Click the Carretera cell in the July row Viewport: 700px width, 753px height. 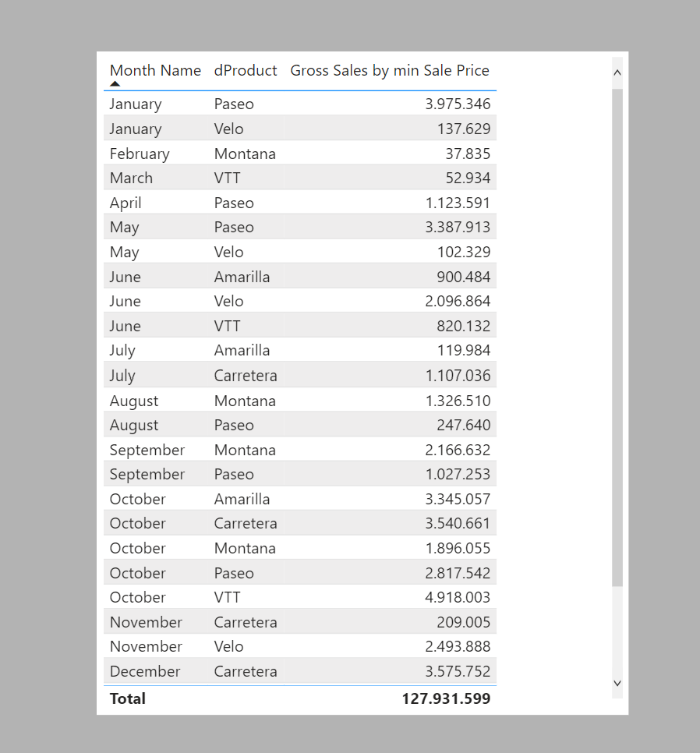coord(246,375)
